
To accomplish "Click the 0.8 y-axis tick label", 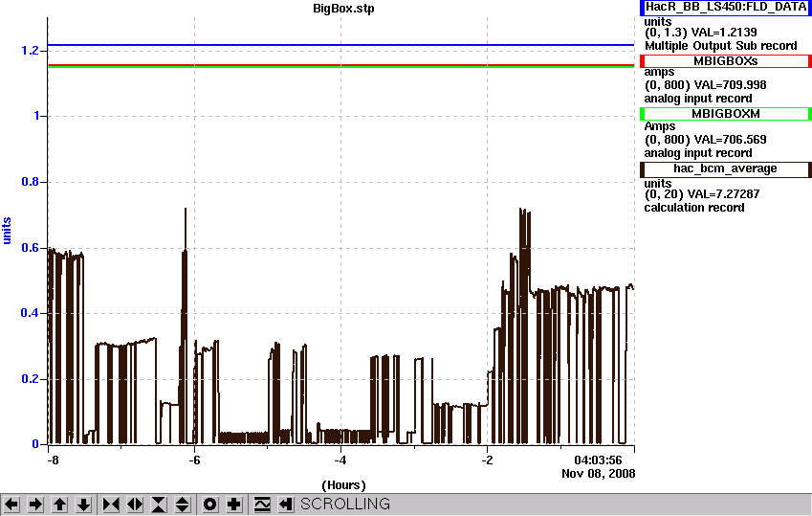I will (x=30, y=182).
